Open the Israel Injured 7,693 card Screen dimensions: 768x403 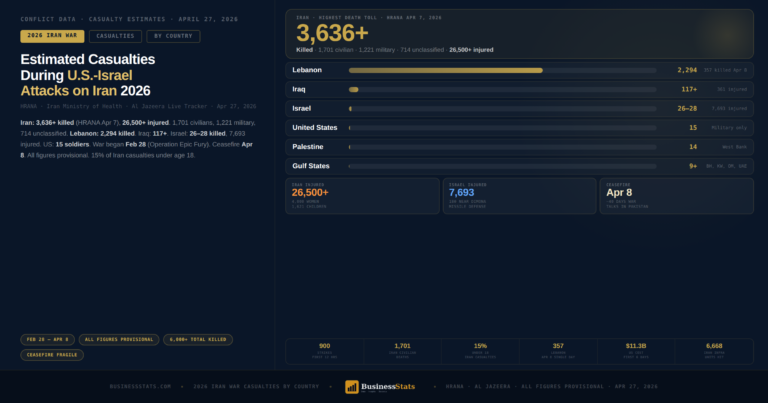[520, 196]
